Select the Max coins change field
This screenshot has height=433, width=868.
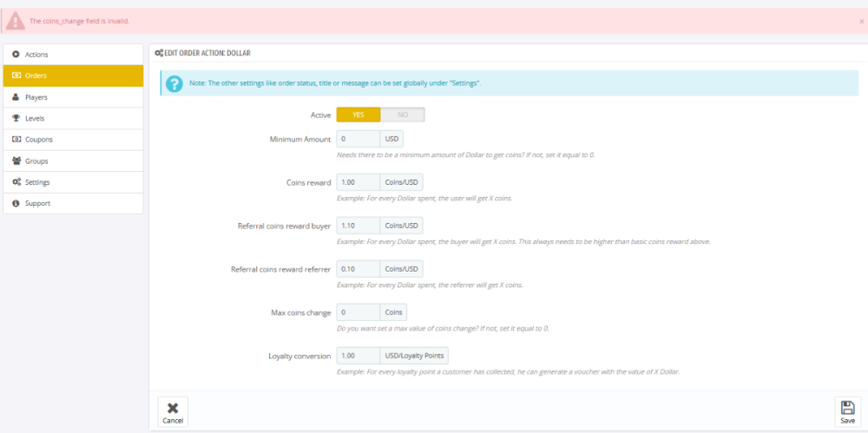tap(358, 312)
